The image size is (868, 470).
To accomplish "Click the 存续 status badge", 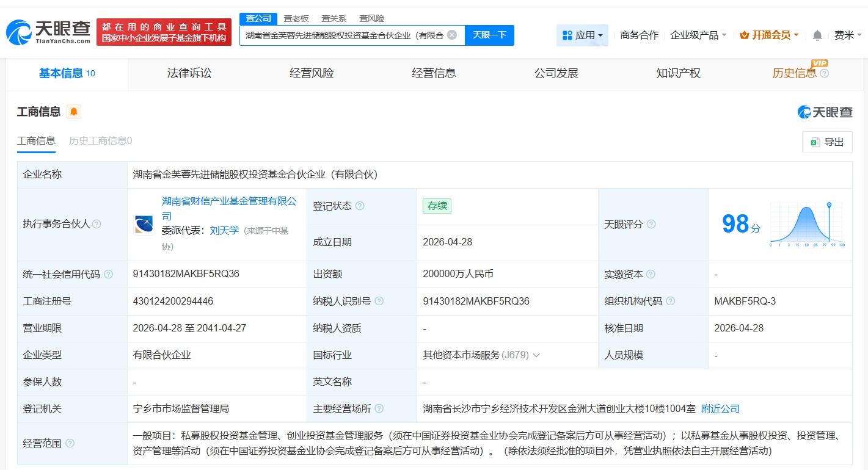I will (x=437, y=206).
